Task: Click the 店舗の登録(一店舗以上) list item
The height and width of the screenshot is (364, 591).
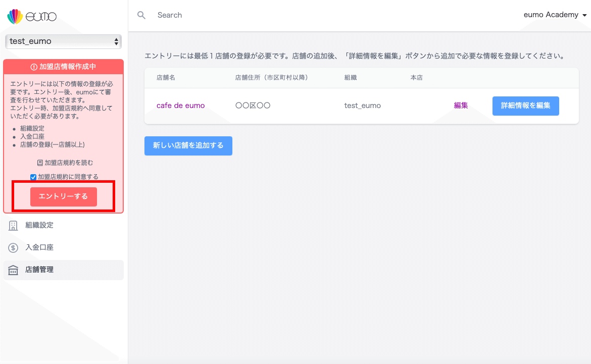Action: click(53, 145)
